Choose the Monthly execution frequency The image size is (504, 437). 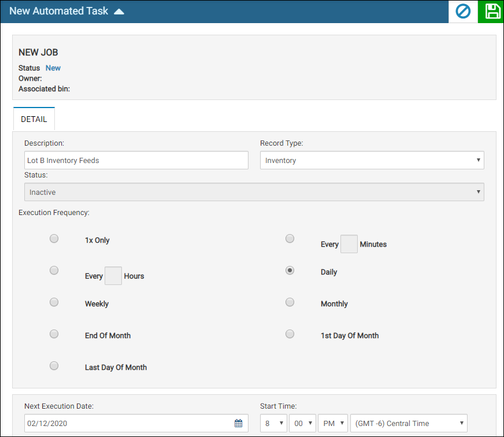coord(290,302)
